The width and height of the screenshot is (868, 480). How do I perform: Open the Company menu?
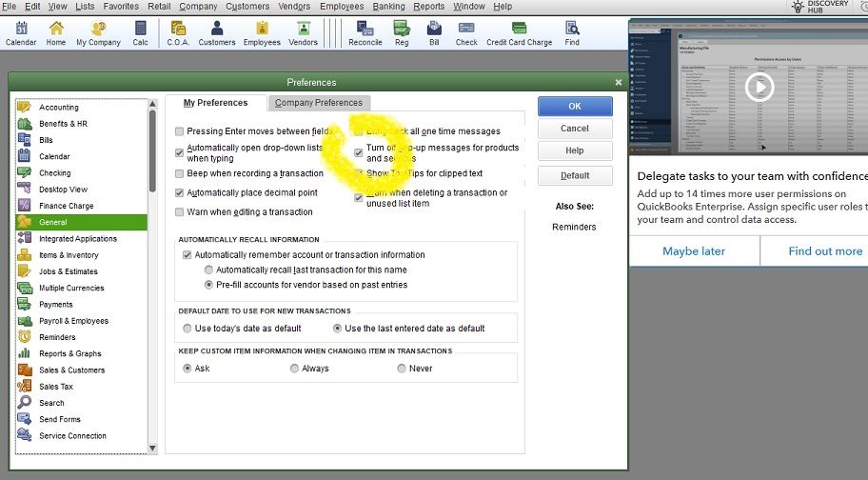pos(198,7)
